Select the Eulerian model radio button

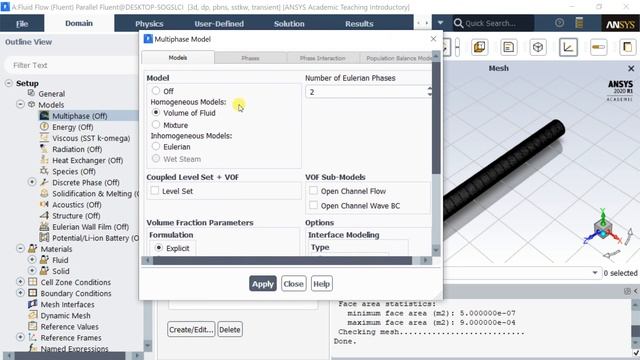[x=156, y=146]
